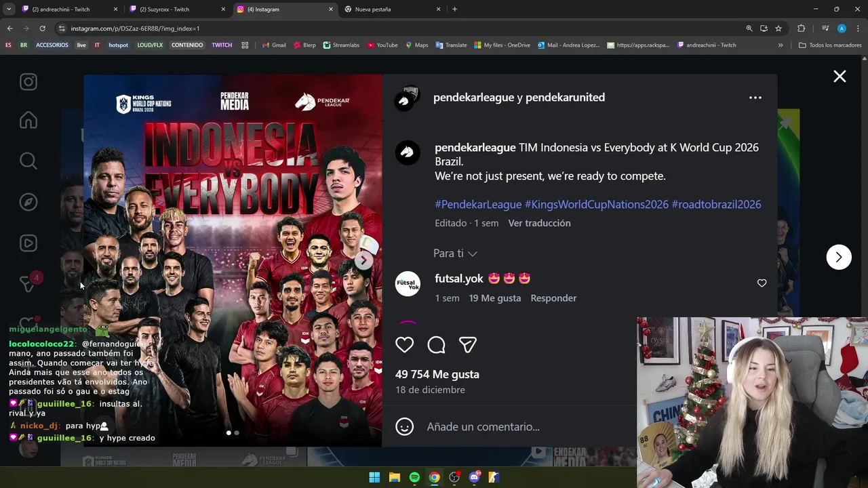Open a new browser tab

pyautogui.click(x=454, y=9)
